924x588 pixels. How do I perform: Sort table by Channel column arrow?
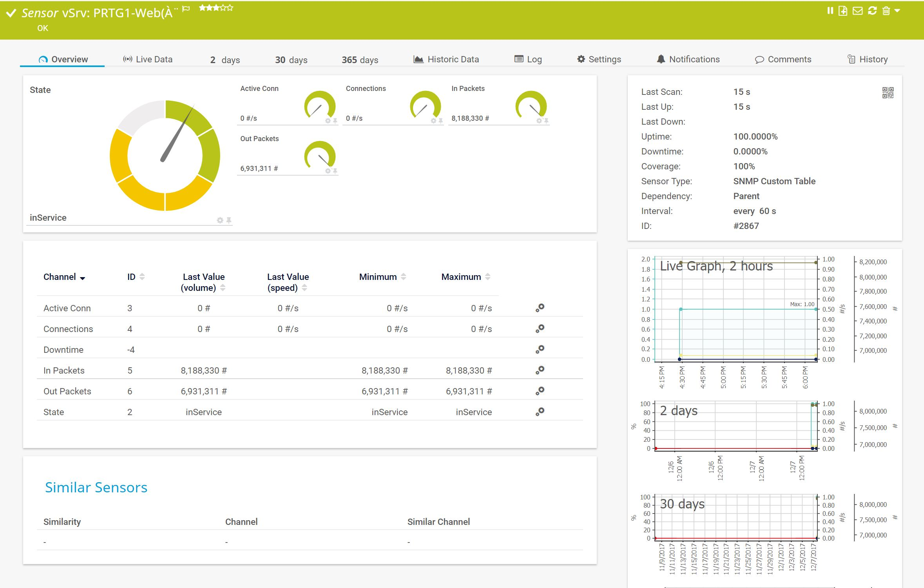[x=82, y=278]
